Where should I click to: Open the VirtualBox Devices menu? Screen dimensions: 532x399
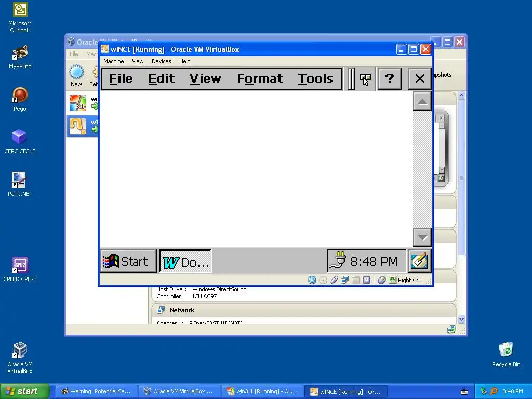click(x=161, y=61)
